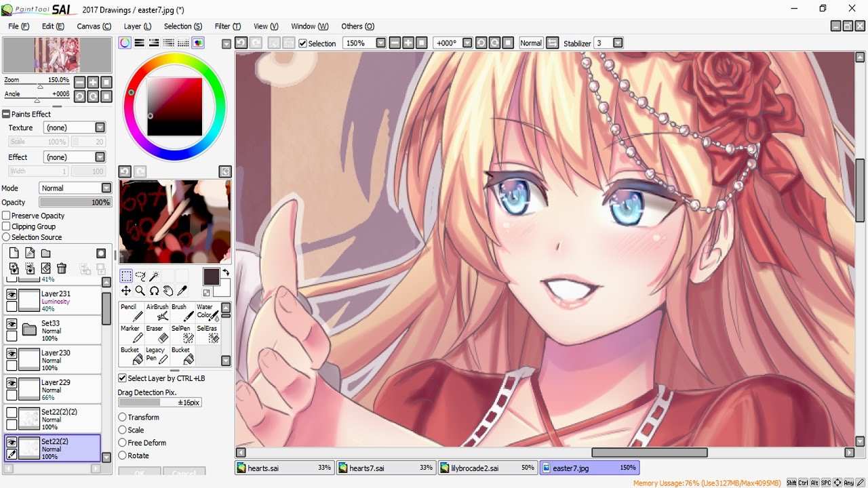The height and width of the screenshot is (488, 868).
Task: Click the foreground color swatch
Action: [211, 277]
